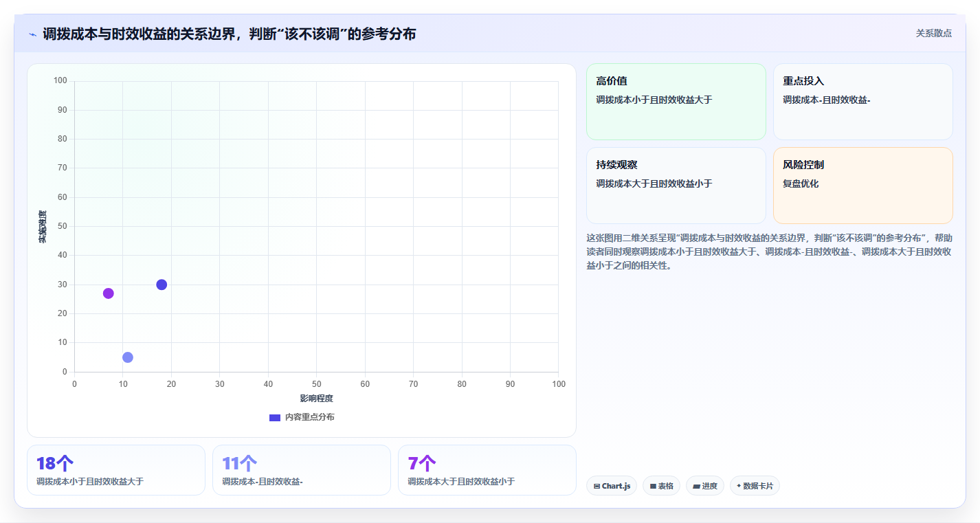This screenshot has height=523, width=980.
Task: Open the 持续观察 quadrant card
Action: point(676,186)
